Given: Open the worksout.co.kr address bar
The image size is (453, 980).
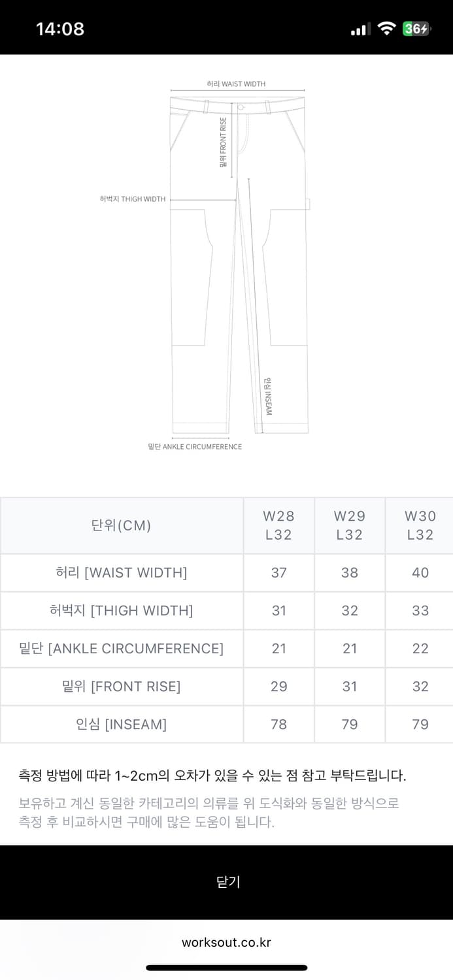Looking at the screenshot, I should coord(226,942).
